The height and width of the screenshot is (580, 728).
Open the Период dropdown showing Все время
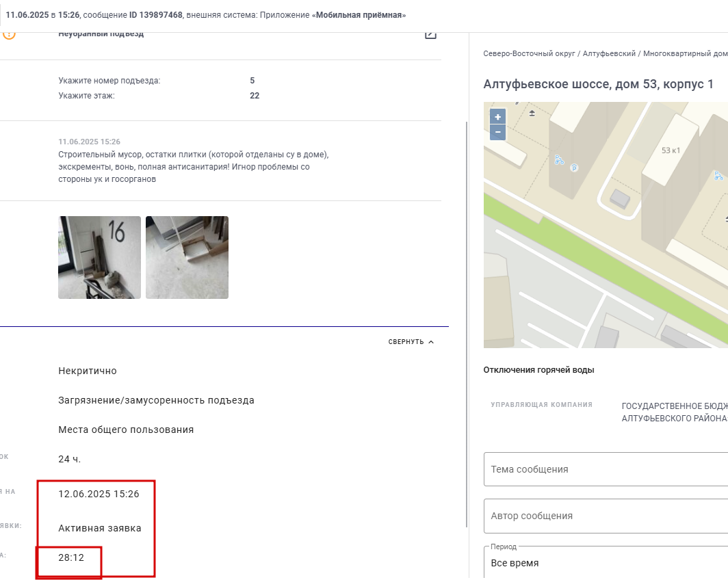pyautogui.click(x=606, y=563)
